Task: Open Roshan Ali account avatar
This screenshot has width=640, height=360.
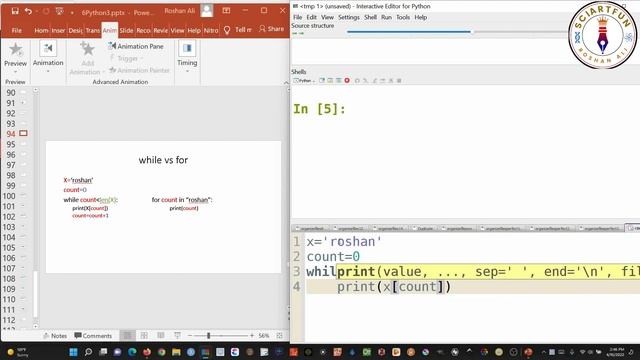Action: (x=207, y=11)
